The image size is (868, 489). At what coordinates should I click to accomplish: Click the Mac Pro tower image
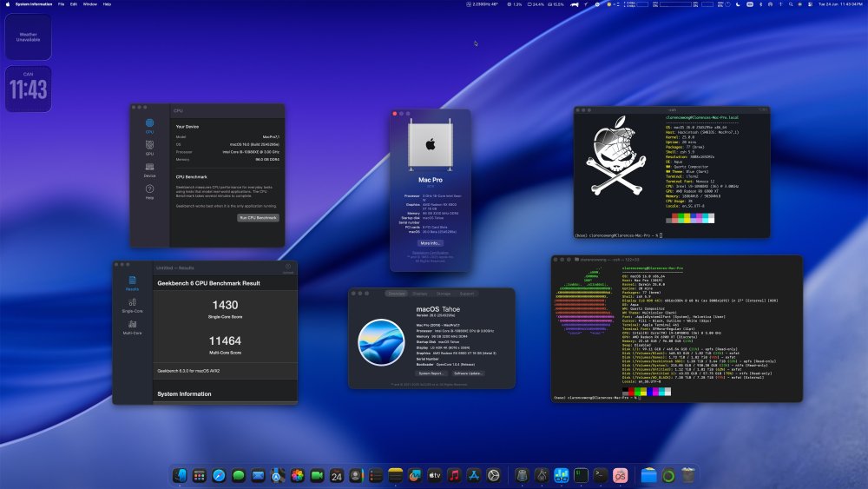[x=431, y=145]
